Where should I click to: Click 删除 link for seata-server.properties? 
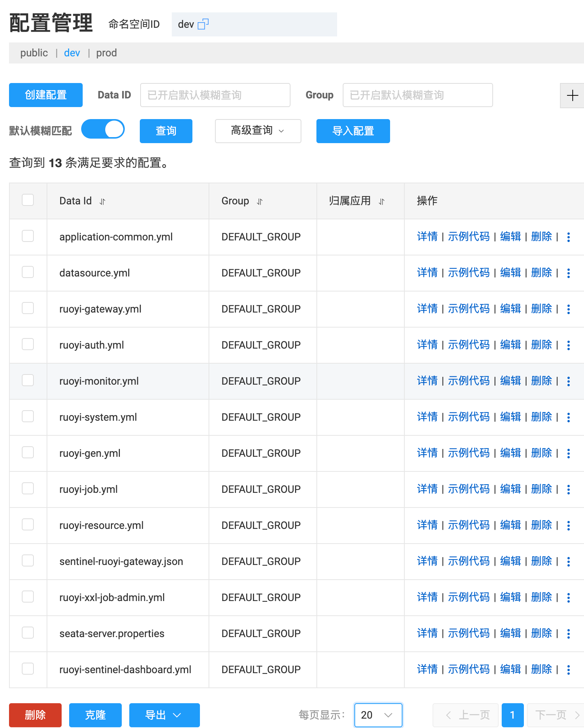point(542,633)
